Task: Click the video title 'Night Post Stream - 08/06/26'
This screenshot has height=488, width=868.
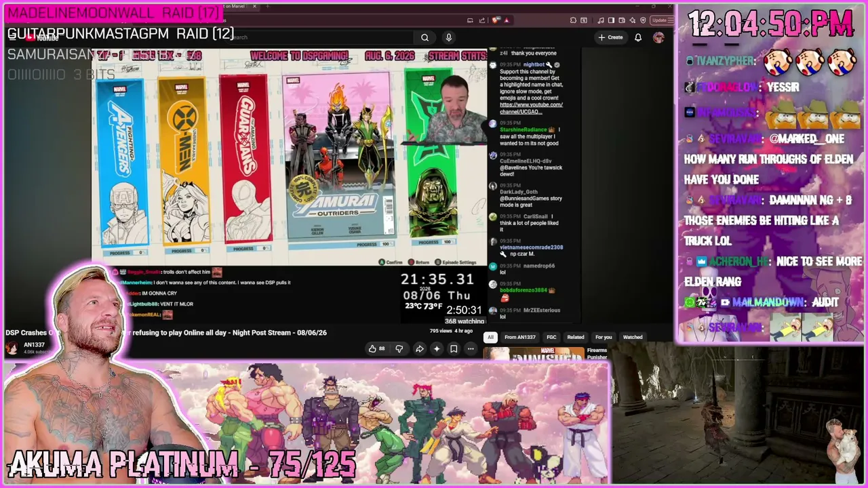Action: click(x=279, y=333)
